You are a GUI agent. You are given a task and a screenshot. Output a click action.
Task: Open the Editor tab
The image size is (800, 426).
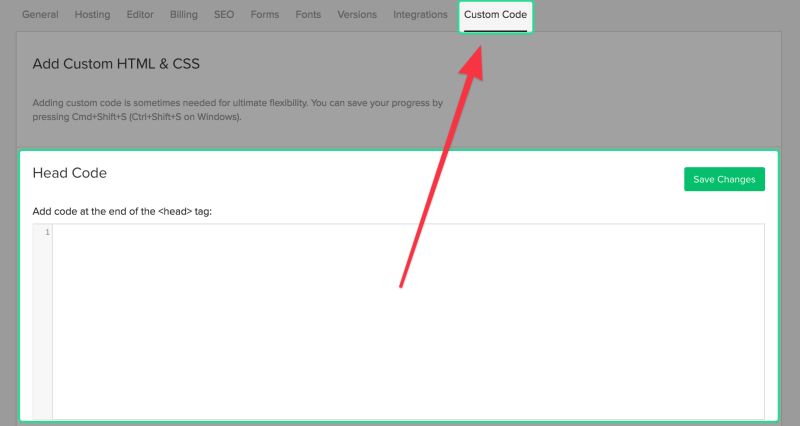point(140,15)
